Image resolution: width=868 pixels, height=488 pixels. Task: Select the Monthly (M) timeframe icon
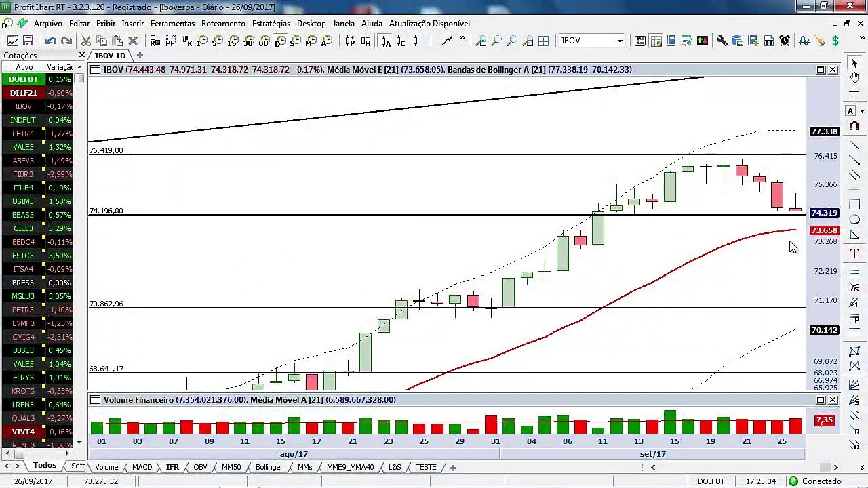pos(311,41)
